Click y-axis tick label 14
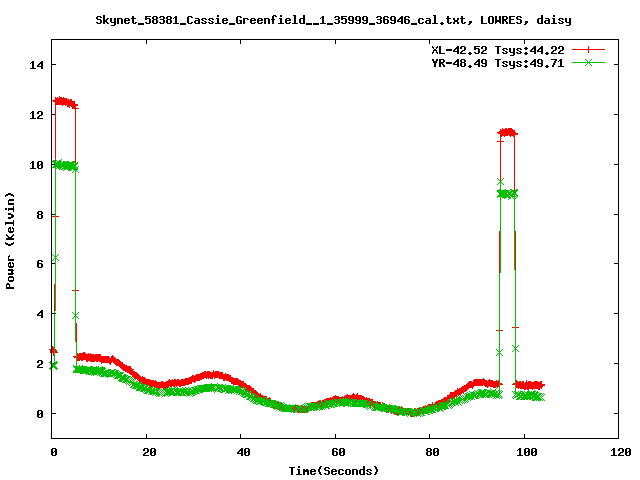Image resolution: width=640 pixels, height=480 pixels. [36, 65]
